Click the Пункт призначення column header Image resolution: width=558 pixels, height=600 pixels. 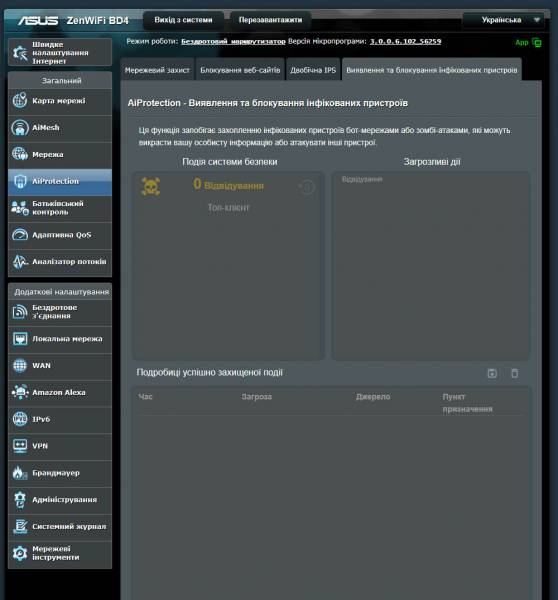(x=467, y=403)
